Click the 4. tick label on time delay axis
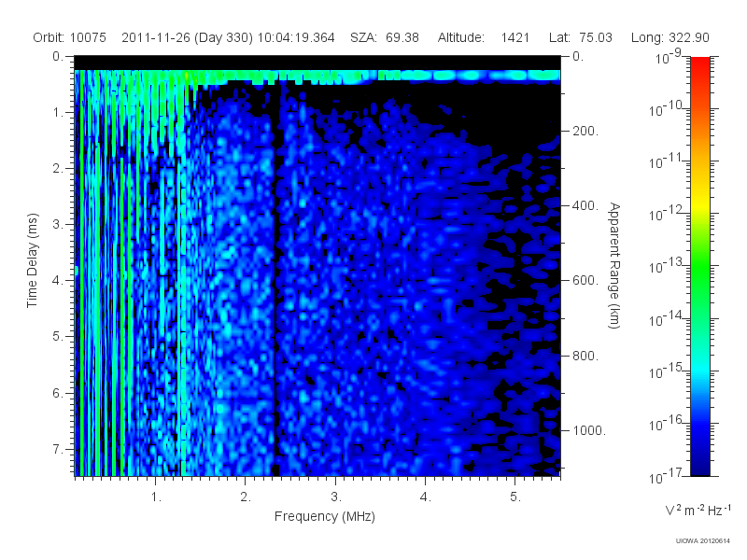Image resolution: width=747 pixels, height=560 pixels. click(58, 281)
